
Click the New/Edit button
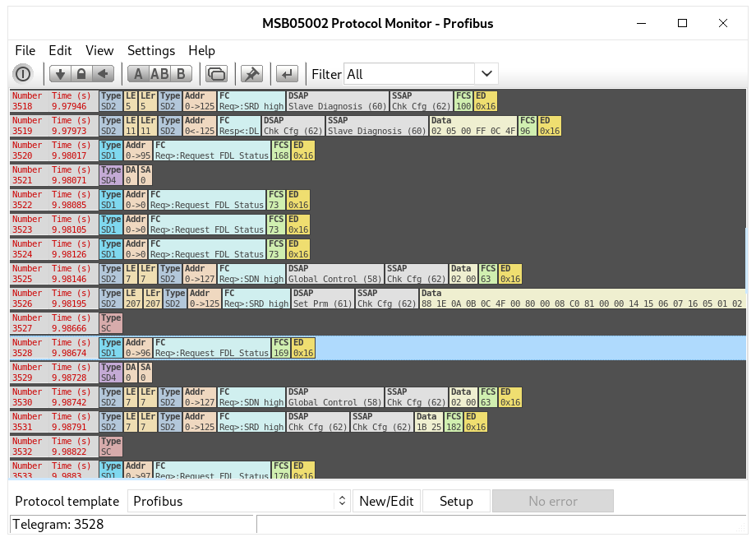387,501
